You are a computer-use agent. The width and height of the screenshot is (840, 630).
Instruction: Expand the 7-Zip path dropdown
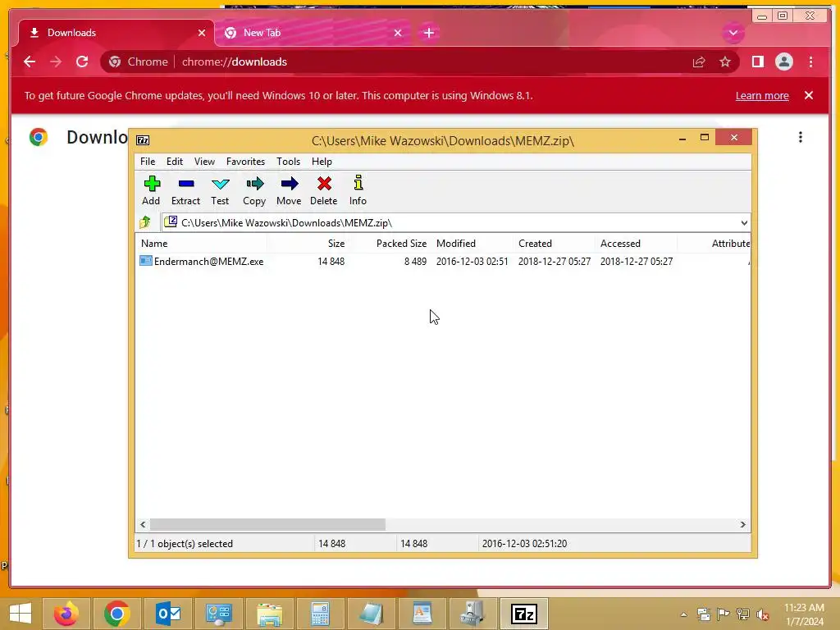[743, 223]
